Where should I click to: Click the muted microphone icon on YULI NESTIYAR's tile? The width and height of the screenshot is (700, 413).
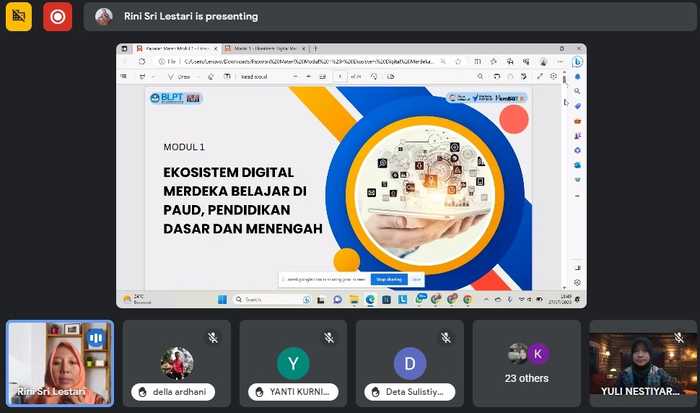679,338
